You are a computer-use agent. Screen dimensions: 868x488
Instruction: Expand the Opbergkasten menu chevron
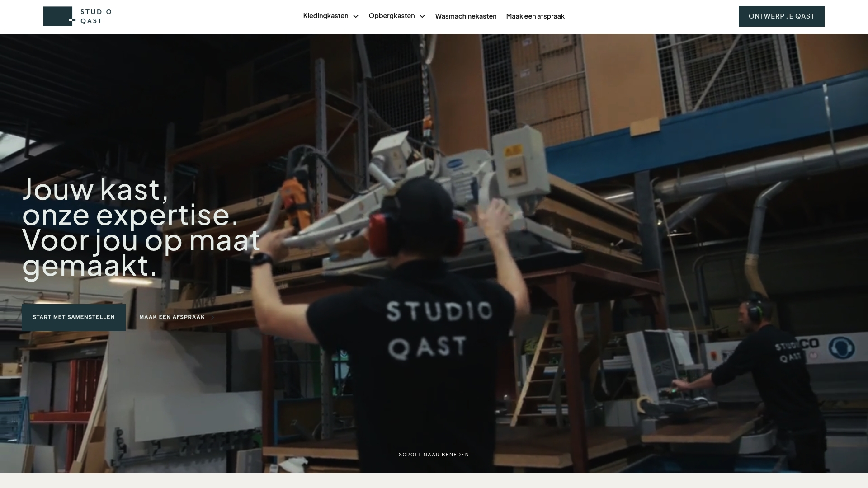pos(422,16)
